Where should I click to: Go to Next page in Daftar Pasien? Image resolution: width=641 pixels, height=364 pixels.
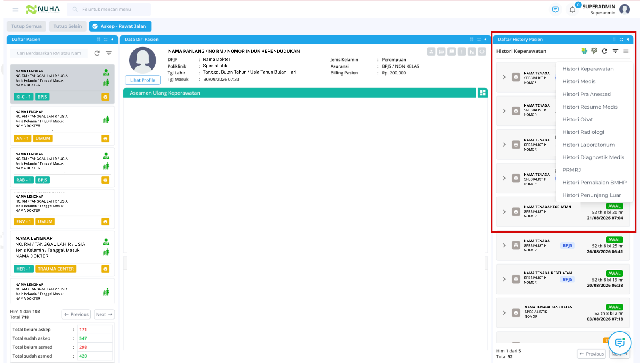point(104,314)
